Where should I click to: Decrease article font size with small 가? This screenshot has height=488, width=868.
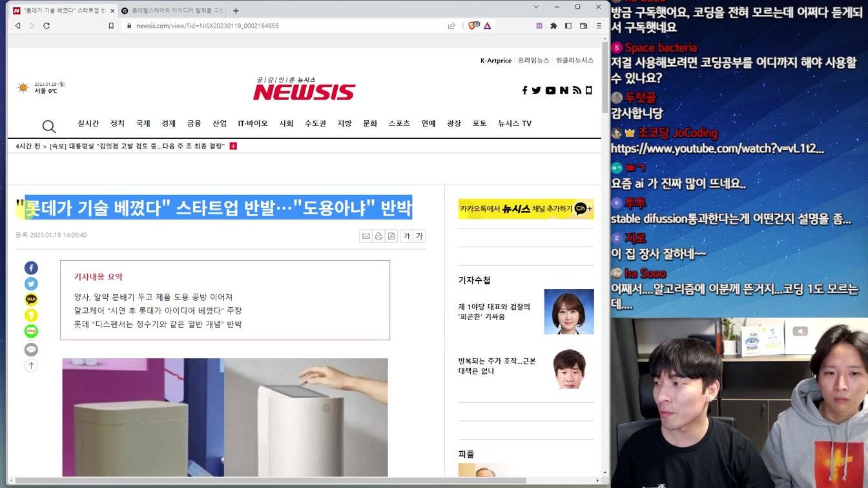(x=407, y=236)
